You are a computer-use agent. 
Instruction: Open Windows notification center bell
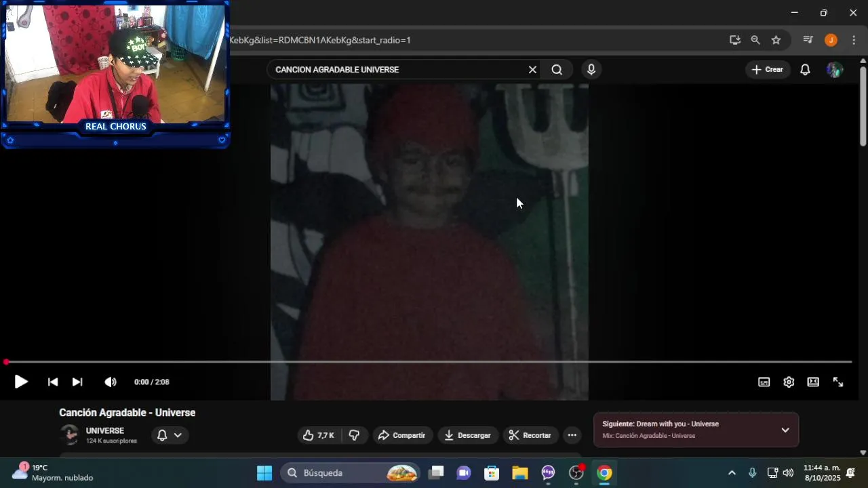850,473
